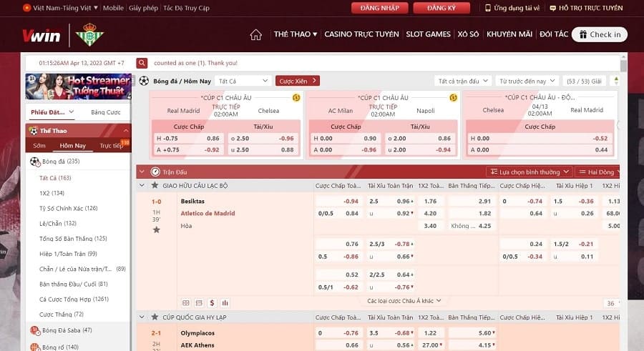
Task: Open Casino Trực Tuyến menu
Action: coord(361,34)
